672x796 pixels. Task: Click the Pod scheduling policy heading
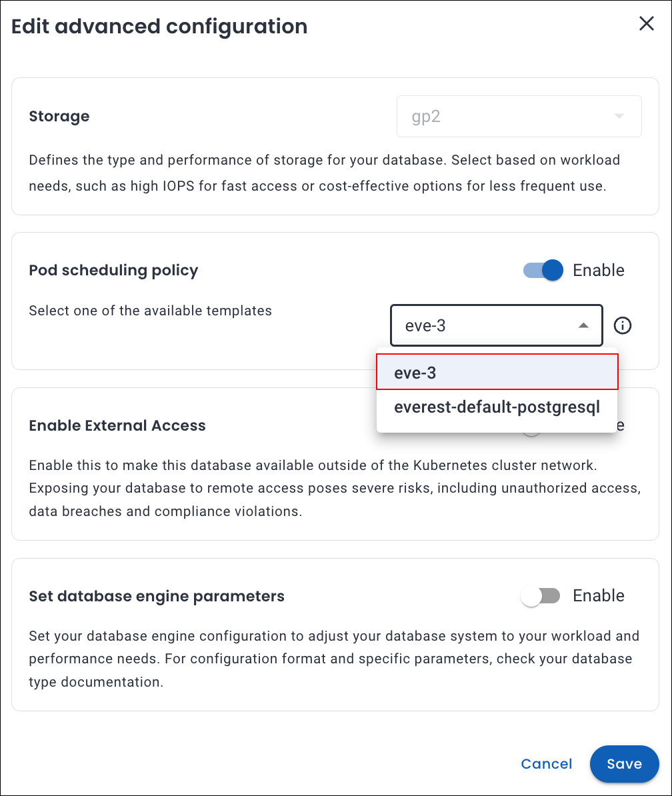[113, 270]
